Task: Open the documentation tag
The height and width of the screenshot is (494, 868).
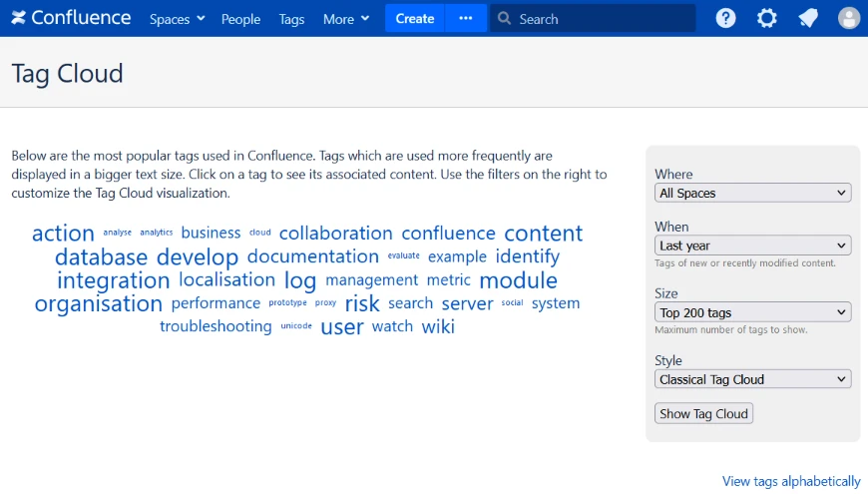Action: (312, 256)
